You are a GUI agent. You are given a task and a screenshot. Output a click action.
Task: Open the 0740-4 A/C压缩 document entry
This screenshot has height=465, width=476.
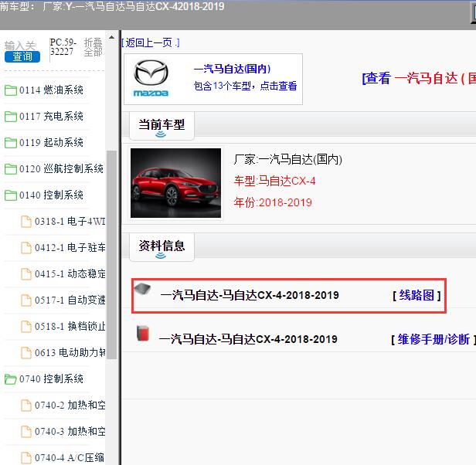(70, 458)
